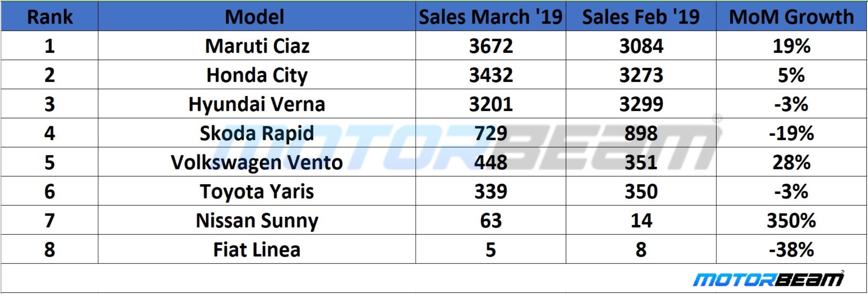
Task: Click the rank 5 cell
Action: pos(50,163)
